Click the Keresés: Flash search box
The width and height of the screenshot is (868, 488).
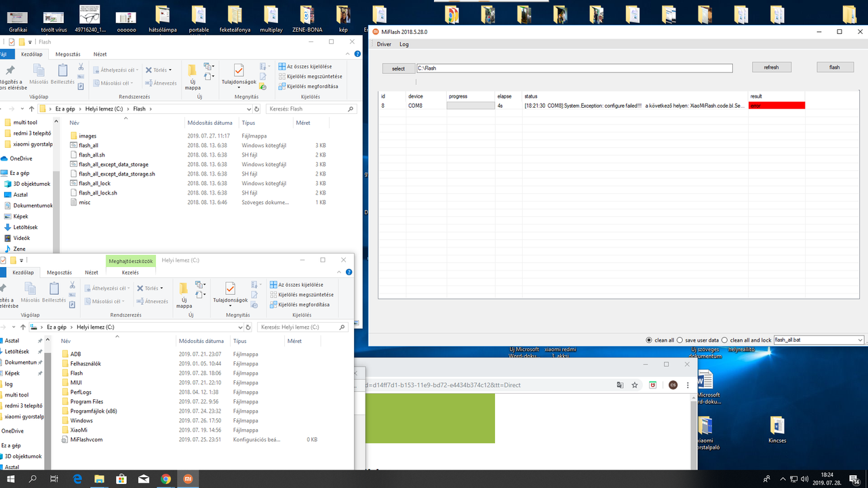coord(311,108)
